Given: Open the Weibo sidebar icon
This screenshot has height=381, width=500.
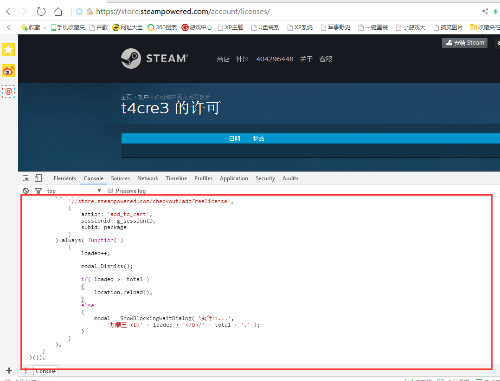Looking at the screenshot, I should point(8,71).
